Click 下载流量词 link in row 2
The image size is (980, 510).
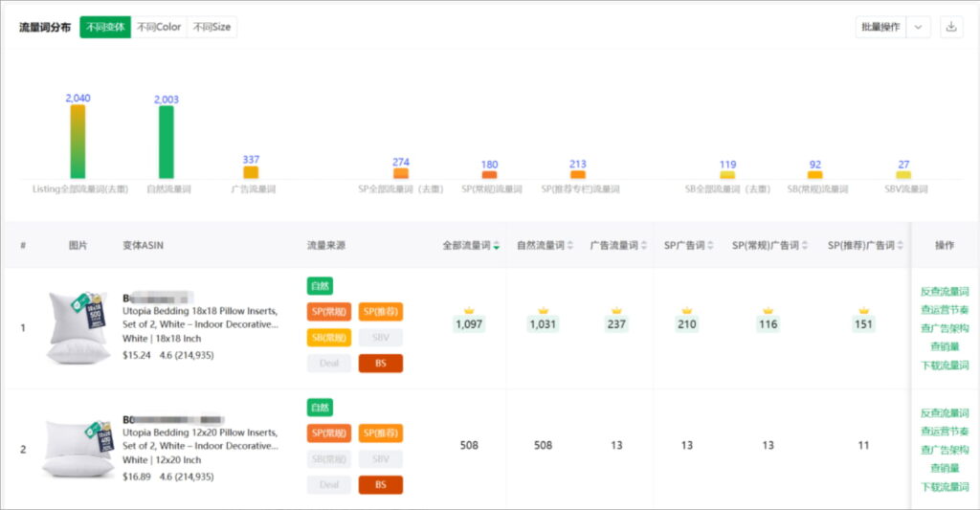pos(944,487)
